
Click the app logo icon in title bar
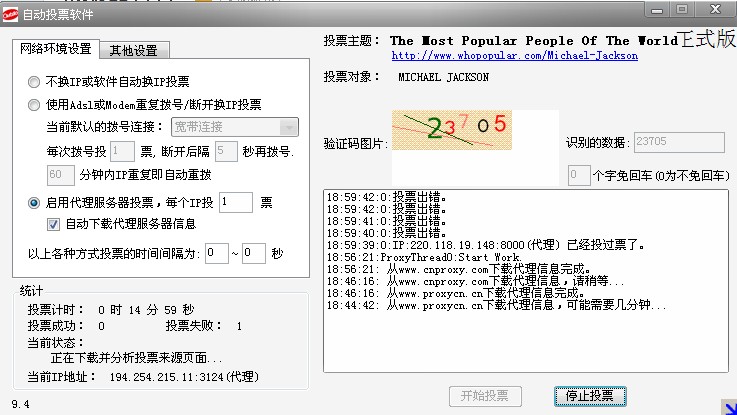tap(10, 14)
